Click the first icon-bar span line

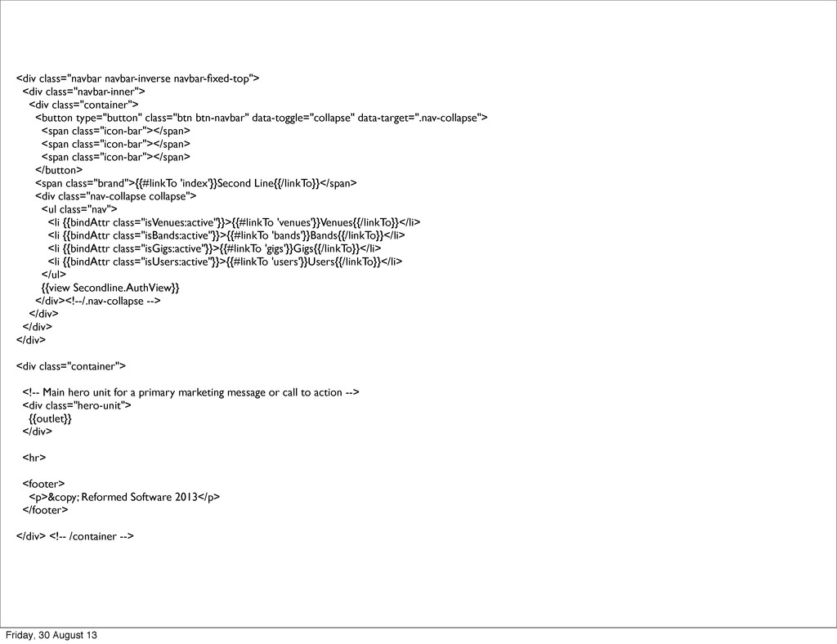[x=116, y=131]
